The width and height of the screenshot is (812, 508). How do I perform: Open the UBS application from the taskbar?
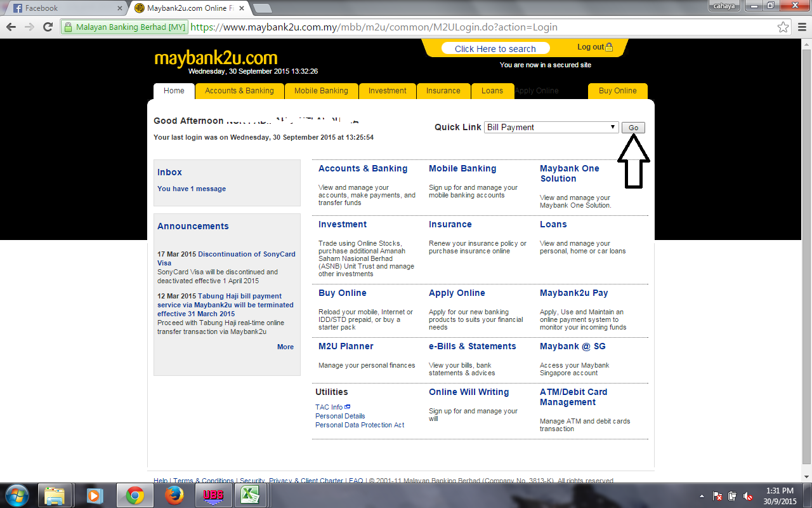(x=213, y=495)
